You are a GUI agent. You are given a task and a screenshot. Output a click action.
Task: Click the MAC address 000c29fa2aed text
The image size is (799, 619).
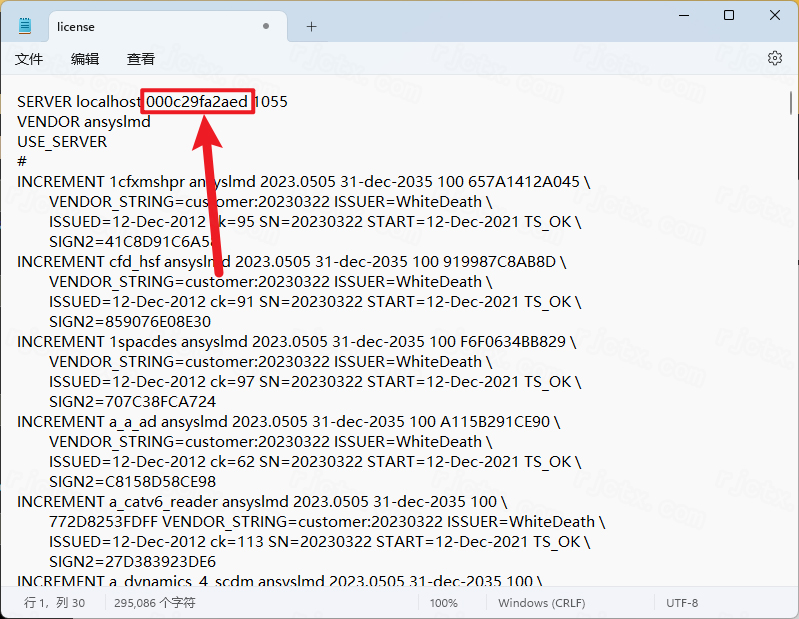pos(197,101)
